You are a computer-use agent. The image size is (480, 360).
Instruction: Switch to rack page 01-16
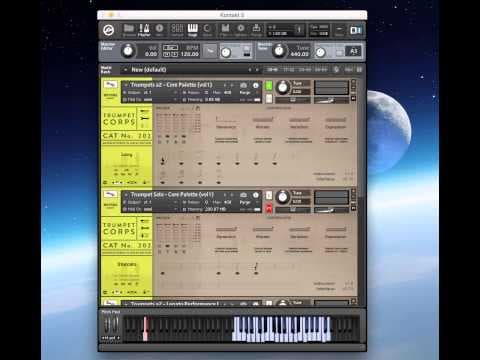(272, 70)
